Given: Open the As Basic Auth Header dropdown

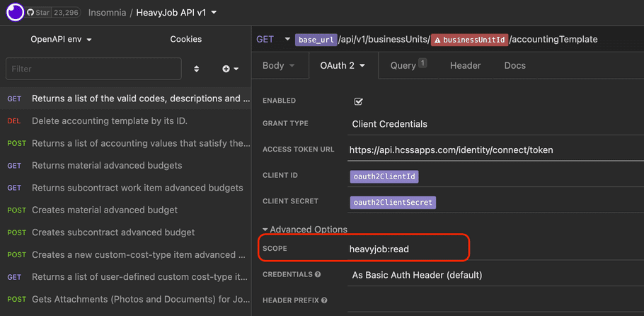Looking at the screenshot, I should click(x=495, y=275).
